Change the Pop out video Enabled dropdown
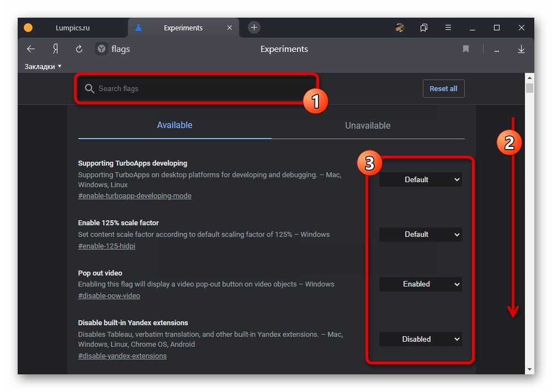Image resolution: width=552 pixels, height=392 pixels. 420,284
